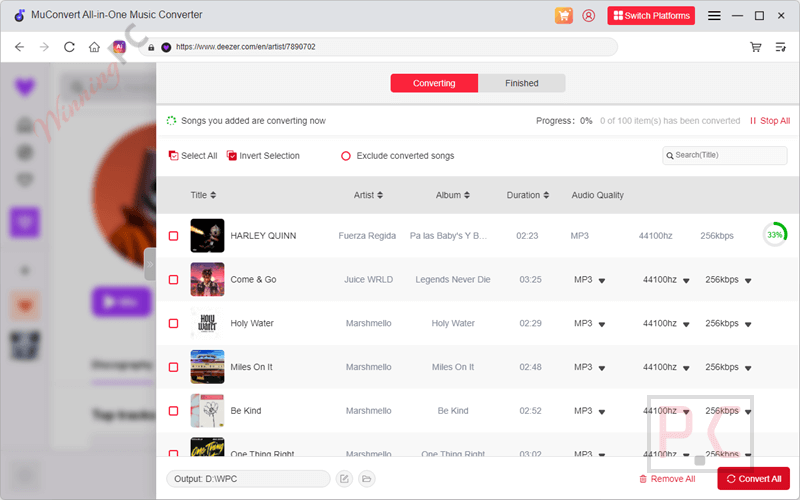Click the Come & Go album thumbnail
The height and width of the screenshot is (500, 800).
pos(207,280)
